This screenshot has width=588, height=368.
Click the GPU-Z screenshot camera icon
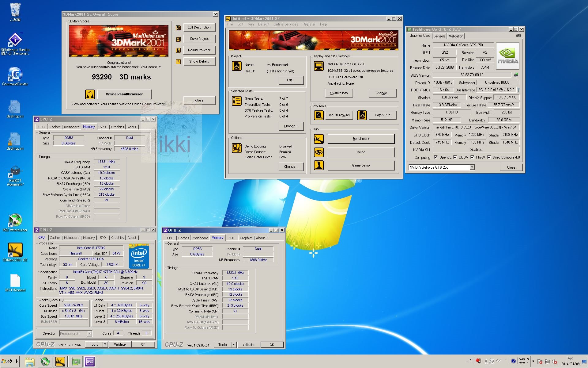(518, 36)
